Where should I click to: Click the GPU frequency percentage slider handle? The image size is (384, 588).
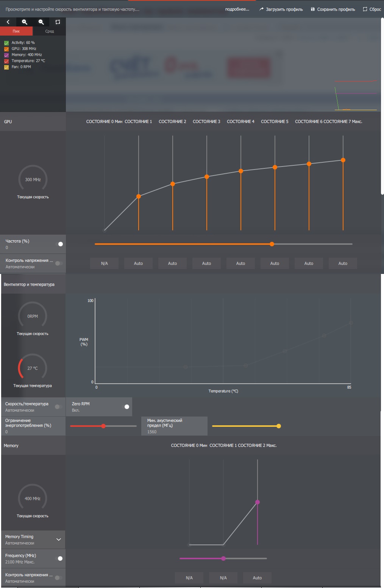pos(272,244)
